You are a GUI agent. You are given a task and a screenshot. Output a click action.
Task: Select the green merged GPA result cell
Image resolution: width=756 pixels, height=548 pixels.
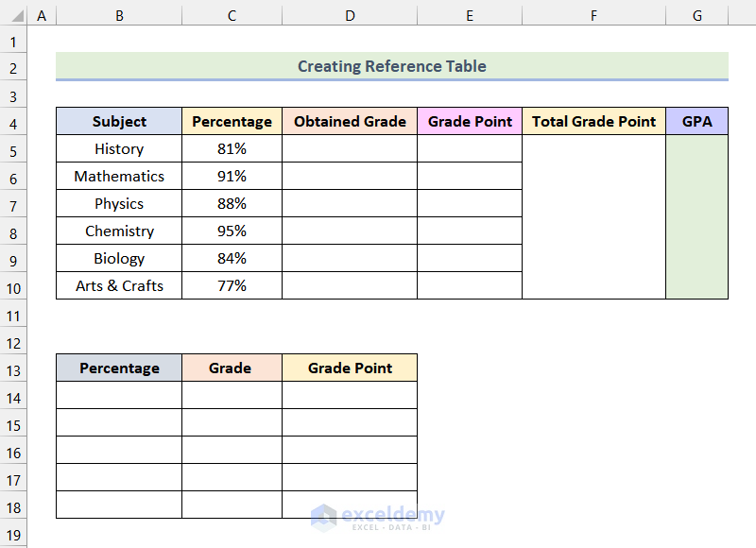click(696, 217)
